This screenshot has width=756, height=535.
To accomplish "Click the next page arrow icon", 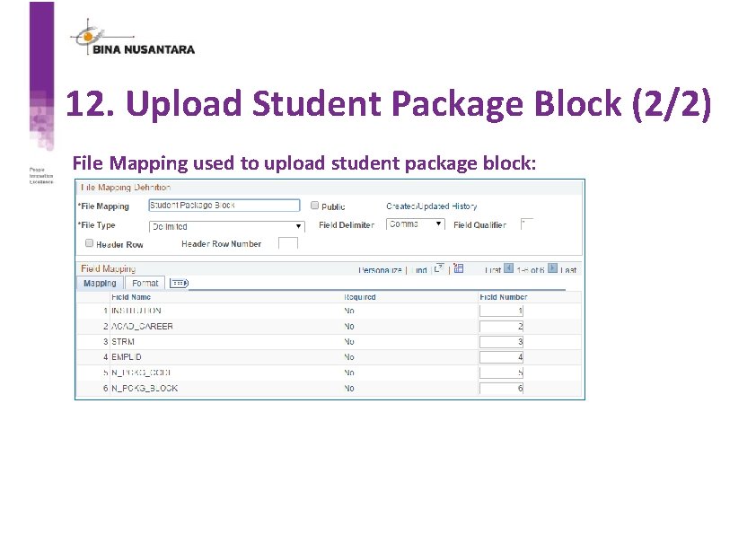I will click(553, 269).
